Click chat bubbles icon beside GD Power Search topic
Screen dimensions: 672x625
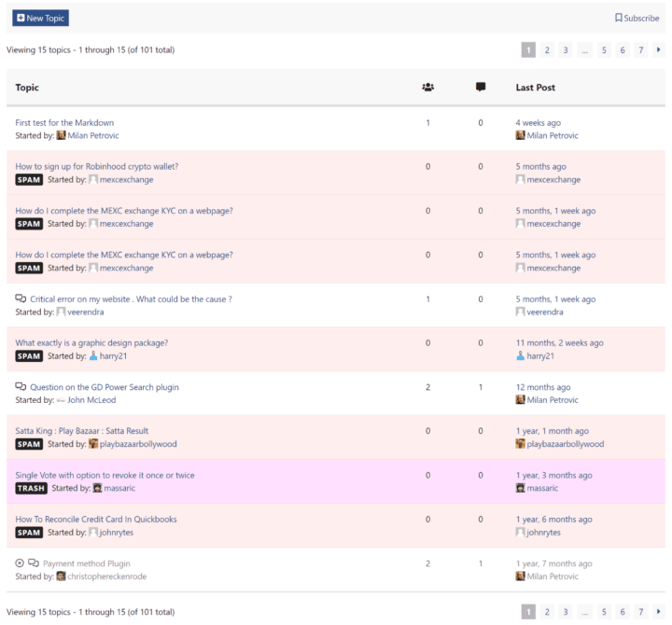pos(21,386)
